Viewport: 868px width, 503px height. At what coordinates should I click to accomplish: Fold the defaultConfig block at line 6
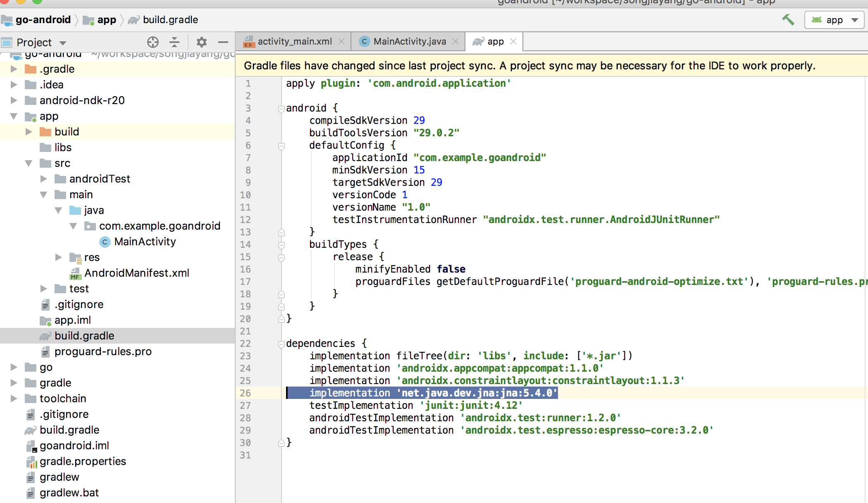[281, 146]
